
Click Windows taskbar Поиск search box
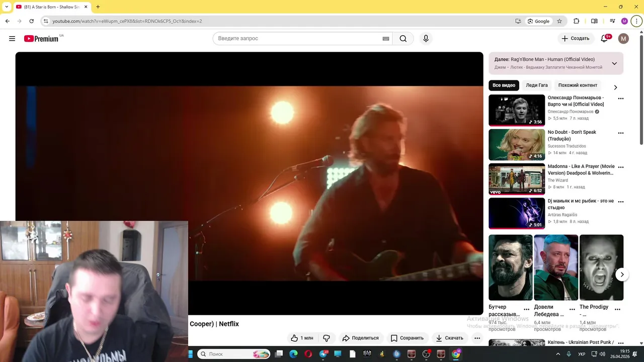(x=234, y=354)
